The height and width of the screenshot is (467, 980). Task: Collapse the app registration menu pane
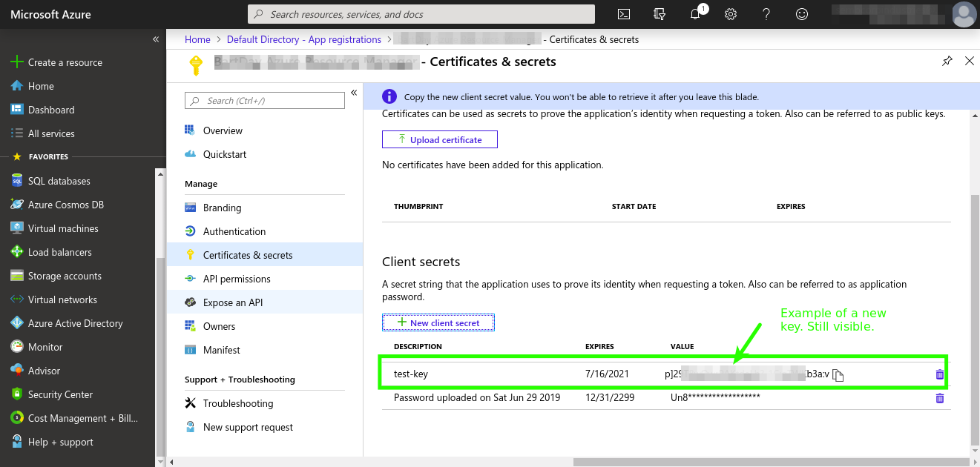[x=354, y=93]
